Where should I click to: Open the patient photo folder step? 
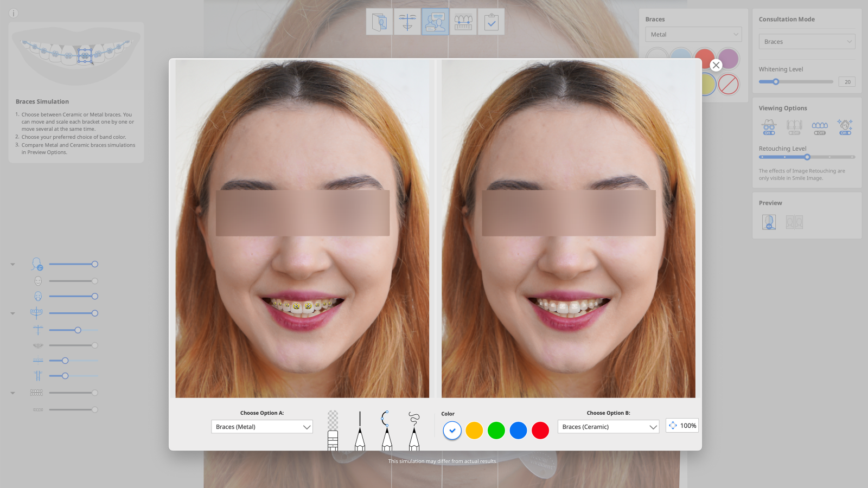[379, 22]
